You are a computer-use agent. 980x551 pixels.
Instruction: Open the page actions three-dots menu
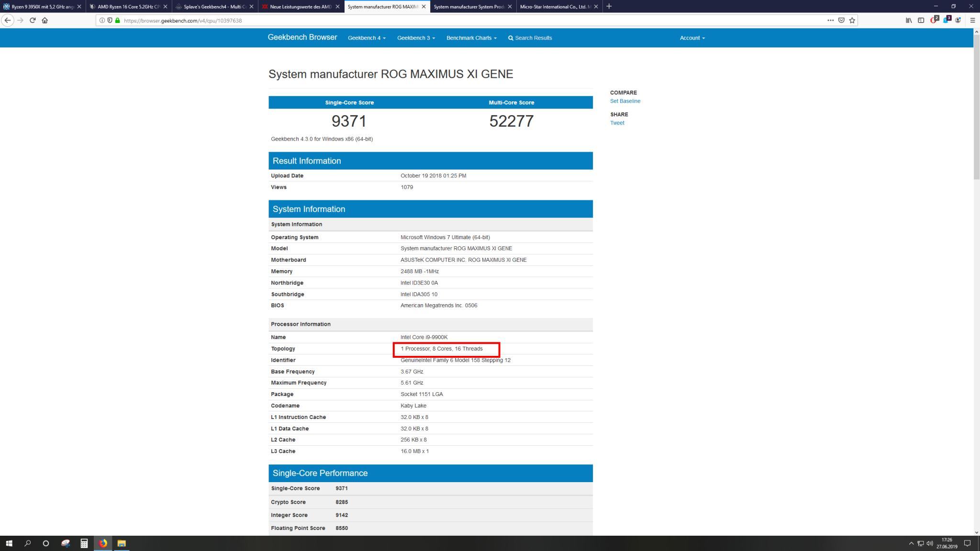[830, 21]
